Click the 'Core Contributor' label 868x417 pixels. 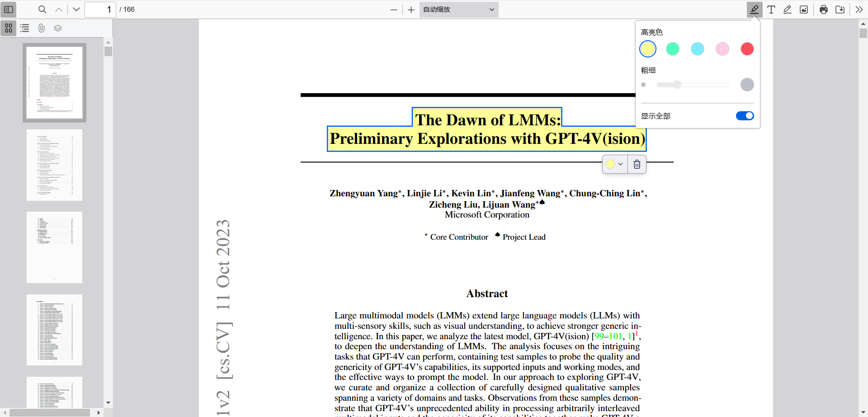[x=459, y=237]
